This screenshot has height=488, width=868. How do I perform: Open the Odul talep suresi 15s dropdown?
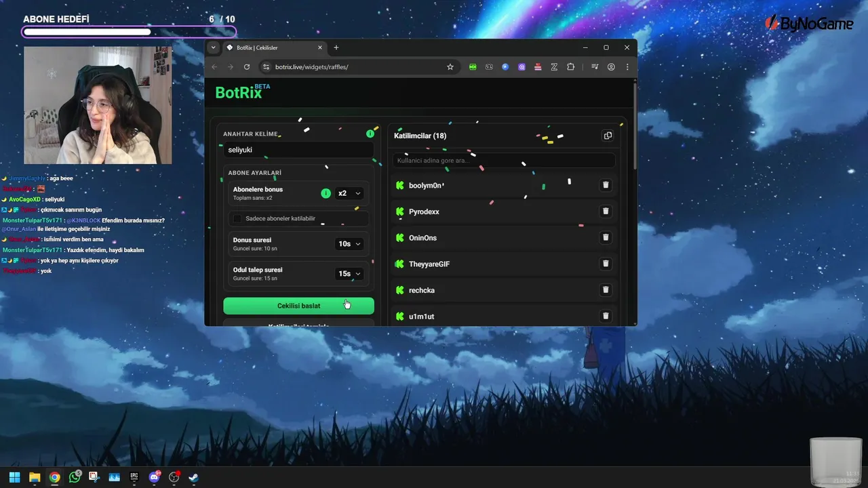click(x=349, y=274)
